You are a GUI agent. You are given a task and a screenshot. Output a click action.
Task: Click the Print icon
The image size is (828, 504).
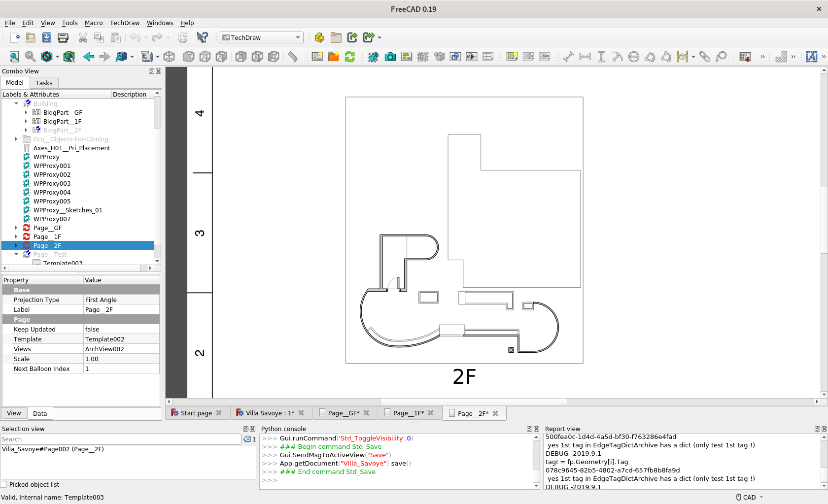coord(63,37)
